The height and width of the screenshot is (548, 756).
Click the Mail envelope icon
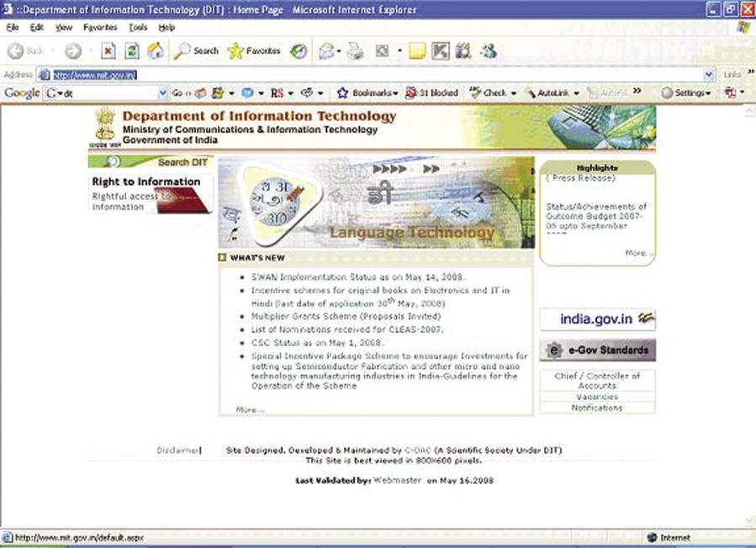click(326, 51)
